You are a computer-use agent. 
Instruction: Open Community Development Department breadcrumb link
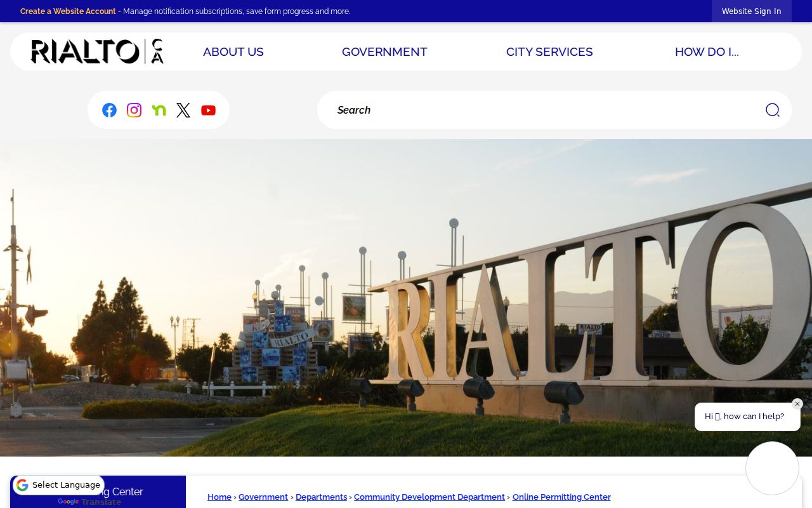[x=429, y=497]
